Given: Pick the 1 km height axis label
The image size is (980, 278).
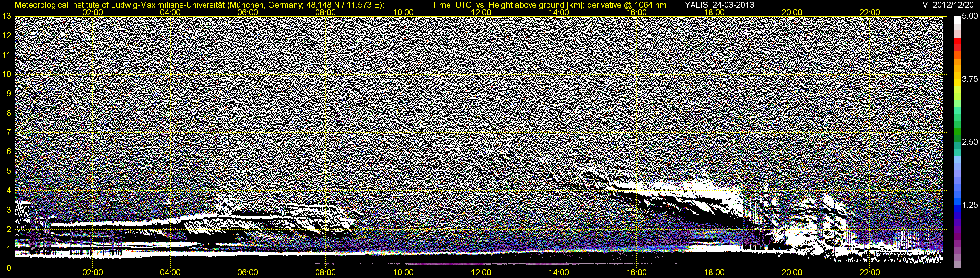Looking at the screenshot, I should (x=9, y=249).
